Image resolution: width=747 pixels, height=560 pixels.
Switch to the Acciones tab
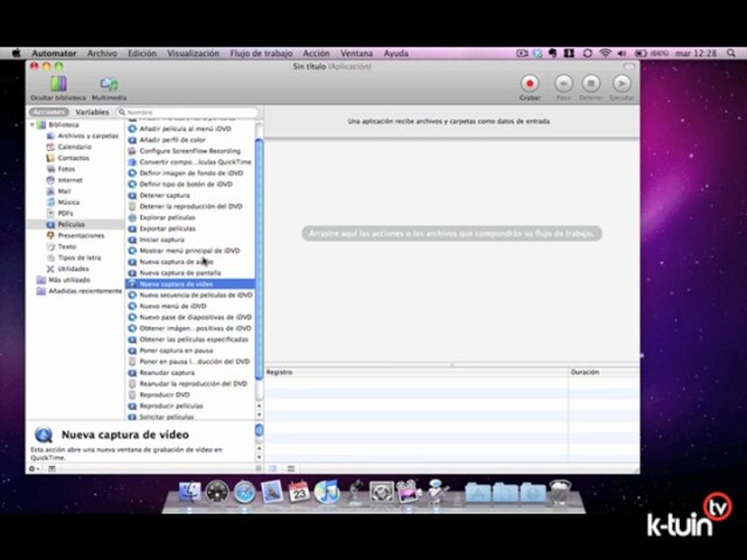[x=48, y=112]
